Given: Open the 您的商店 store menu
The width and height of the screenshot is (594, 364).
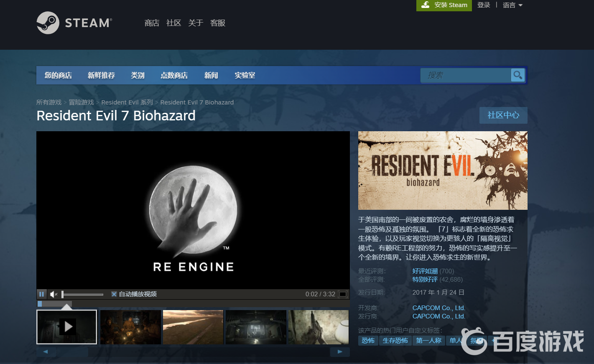Looking at the screenshot, I should coord(58,75).
